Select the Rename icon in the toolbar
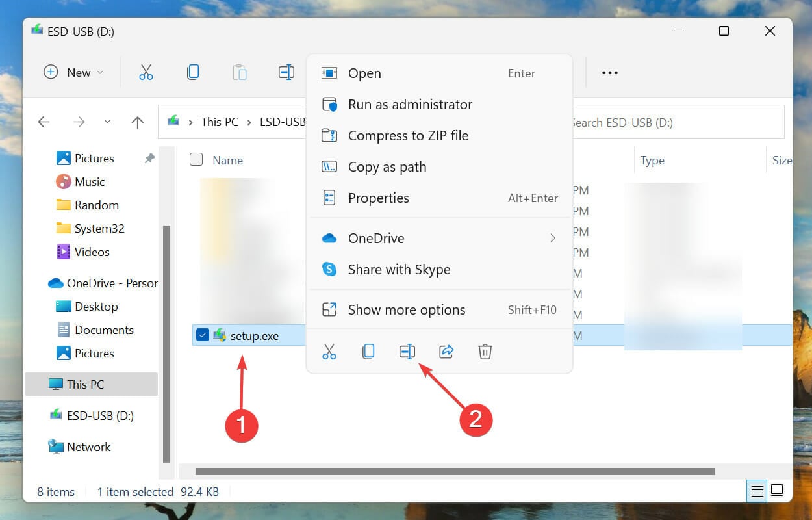The width and height of the screenshot is (812, 520). 286,72
